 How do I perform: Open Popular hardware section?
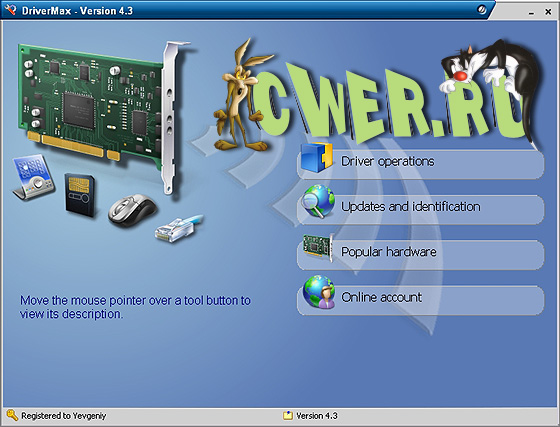click(x=421, y=254)
